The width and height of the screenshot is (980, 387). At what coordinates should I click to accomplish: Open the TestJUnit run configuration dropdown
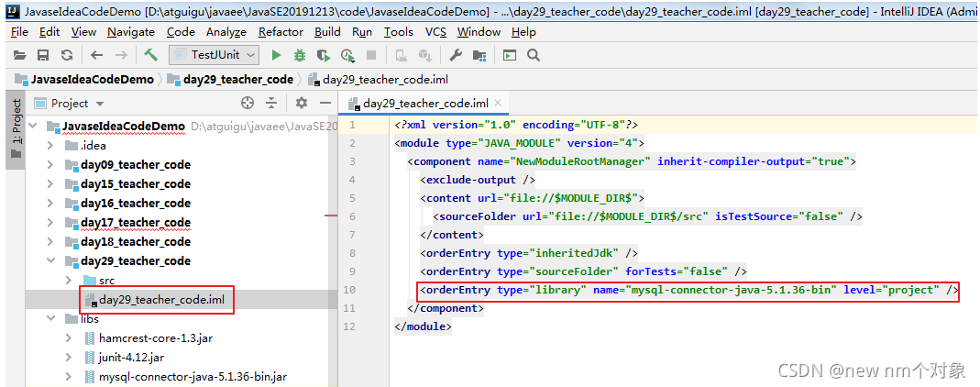coord(215,55)
